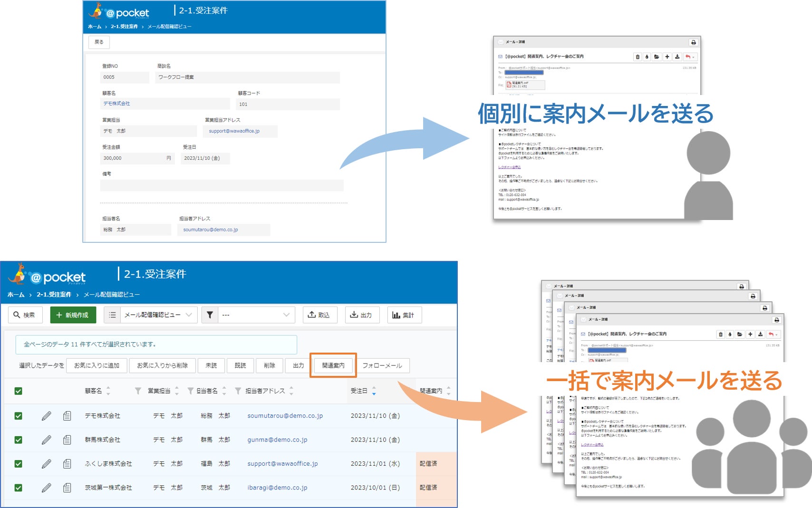This screenshot has width=812, height=508.
Task: Open the reply dropdown in the front stacked mail window
Action: tap(773, 334)
